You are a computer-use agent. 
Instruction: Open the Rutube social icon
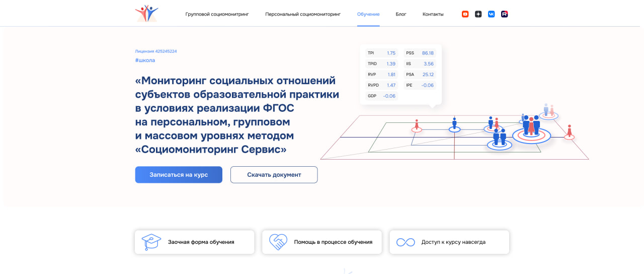tap(505, 14)
